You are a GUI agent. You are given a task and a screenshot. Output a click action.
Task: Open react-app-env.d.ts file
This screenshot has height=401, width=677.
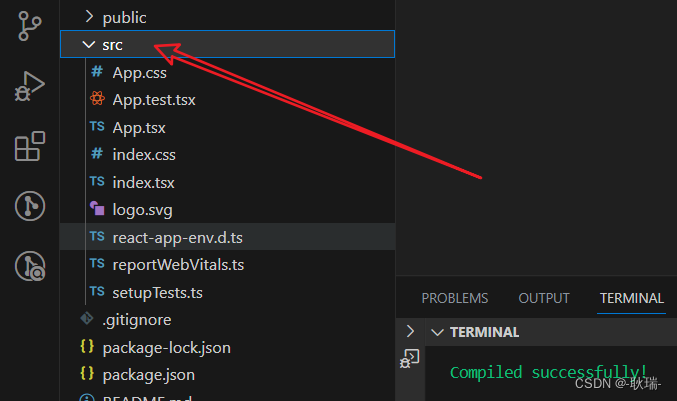[x=177, y=238]
